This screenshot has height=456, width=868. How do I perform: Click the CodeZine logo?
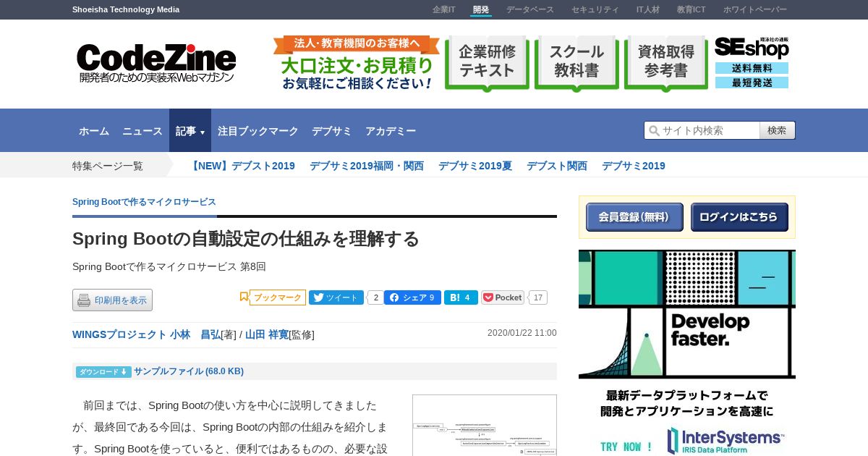[156, 64]
